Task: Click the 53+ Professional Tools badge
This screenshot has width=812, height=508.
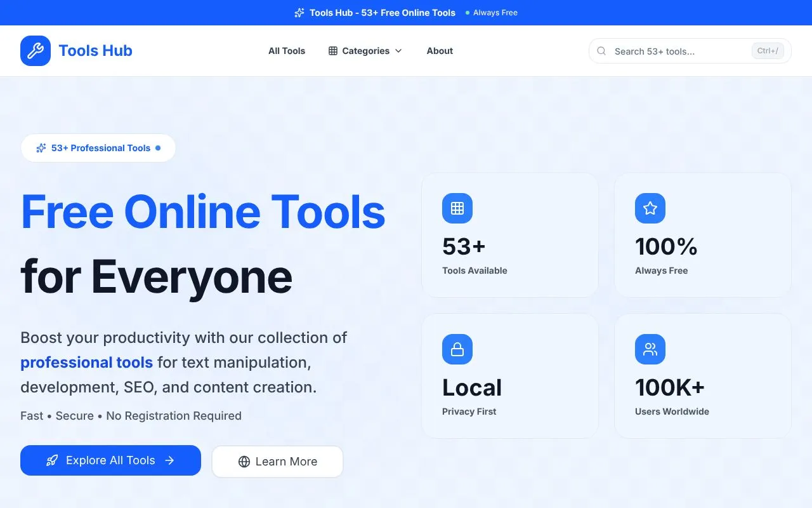Action: [x=98, y=148]
